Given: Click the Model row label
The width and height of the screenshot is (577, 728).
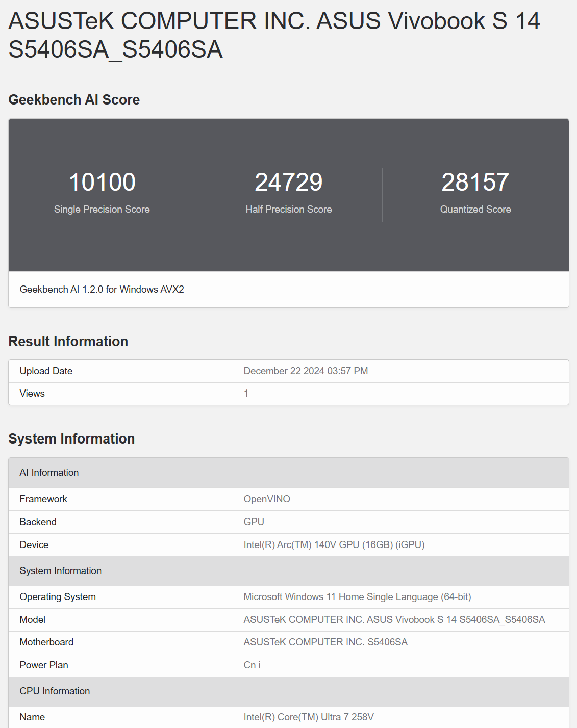Looking at the screenshot, I should pos(33,619).
